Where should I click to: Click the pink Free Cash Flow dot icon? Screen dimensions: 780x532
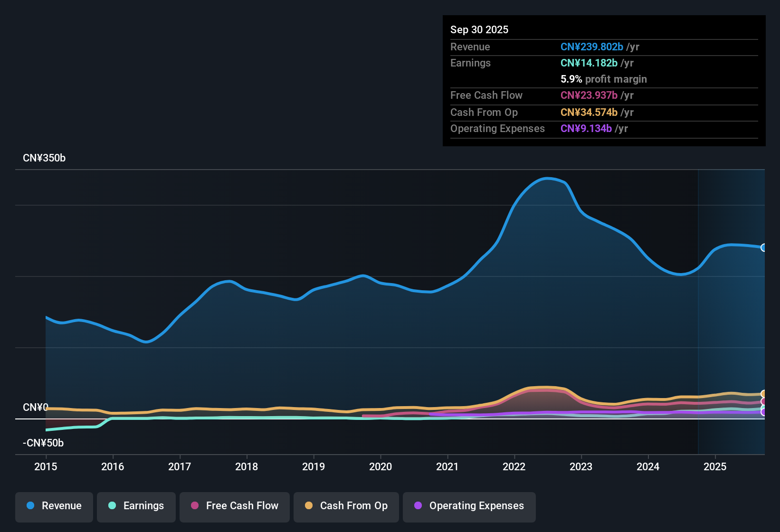194,506
